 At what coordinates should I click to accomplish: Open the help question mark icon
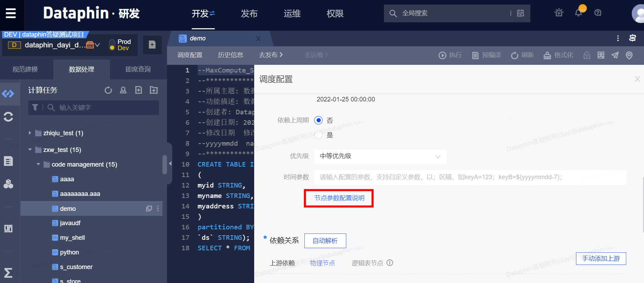598,13
